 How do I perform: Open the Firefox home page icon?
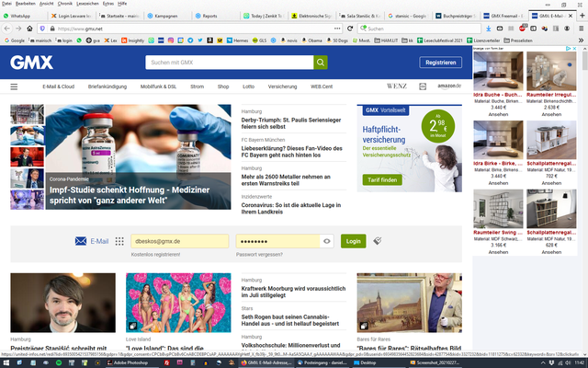tap(29, 29)
